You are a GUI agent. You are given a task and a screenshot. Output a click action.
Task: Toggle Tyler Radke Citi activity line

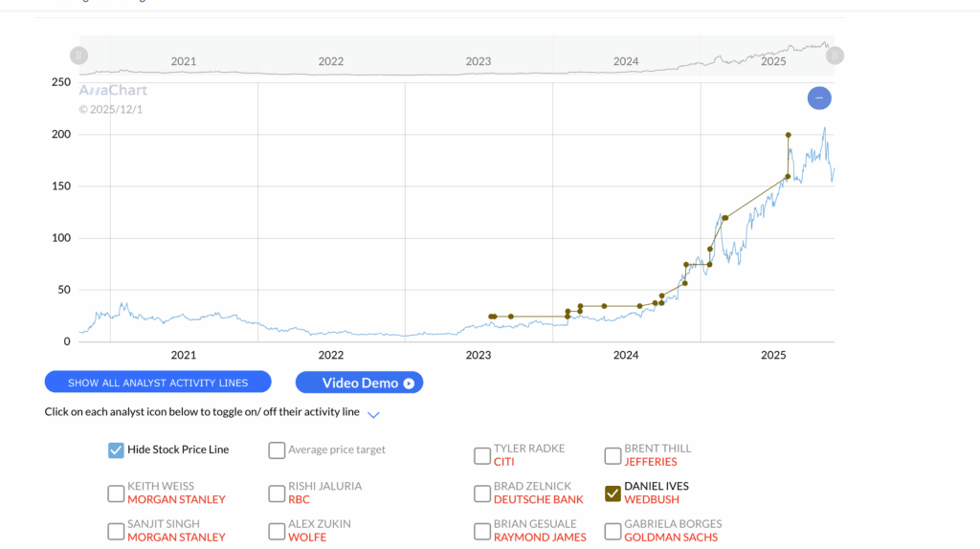tap(482, 455)
